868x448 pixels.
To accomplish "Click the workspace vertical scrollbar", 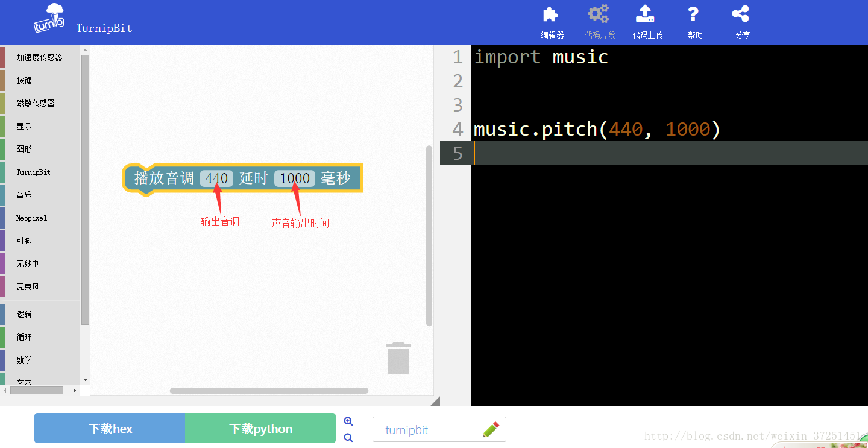I will point(429,235).
